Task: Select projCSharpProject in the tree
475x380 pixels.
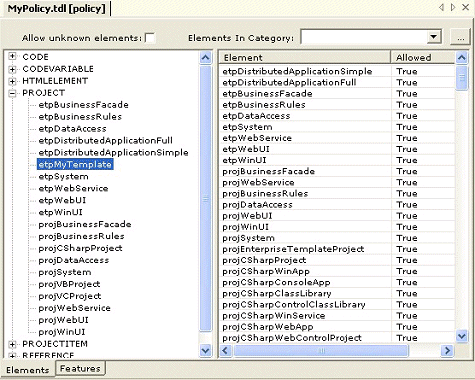Action: 80,248
